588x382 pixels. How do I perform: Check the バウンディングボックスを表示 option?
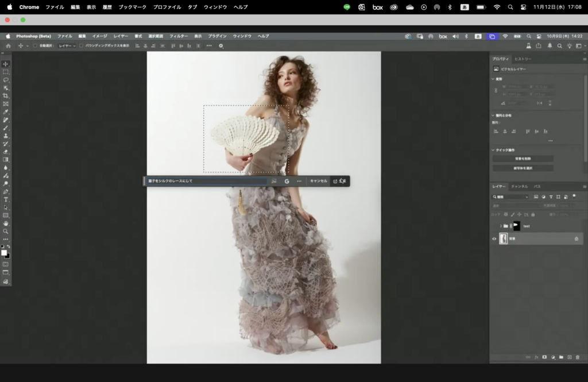click(82, 45)
